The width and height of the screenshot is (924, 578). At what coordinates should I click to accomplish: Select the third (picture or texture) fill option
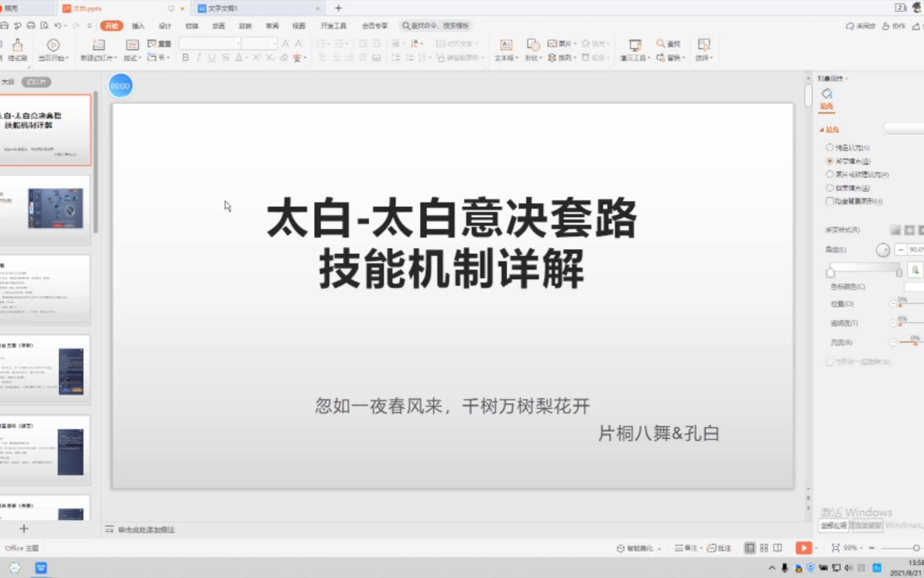(x=829, y=174)
